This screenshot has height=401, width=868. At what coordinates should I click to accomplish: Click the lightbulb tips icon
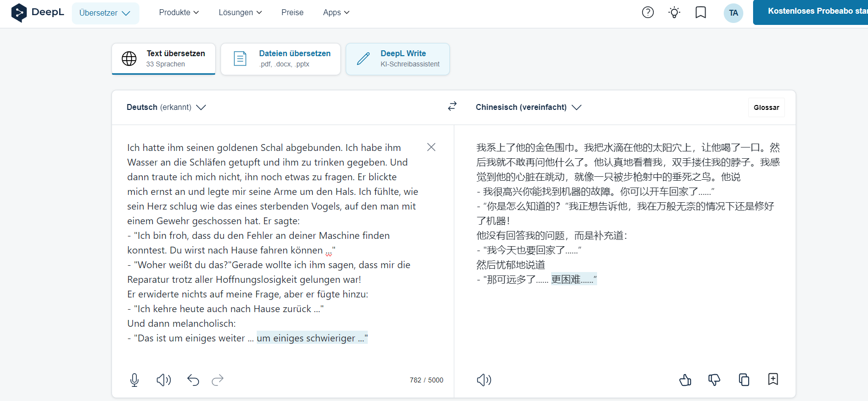point(674,12)
